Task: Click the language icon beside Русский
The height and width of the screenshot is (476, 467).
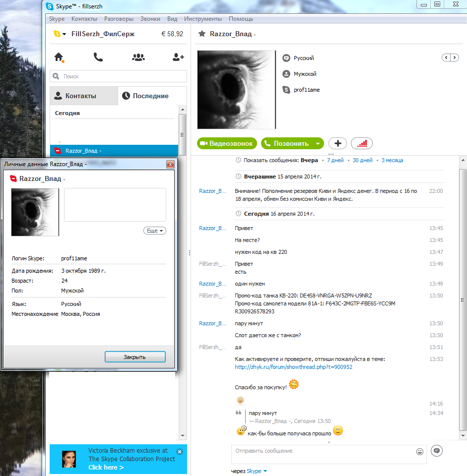Action: [286, 58]
